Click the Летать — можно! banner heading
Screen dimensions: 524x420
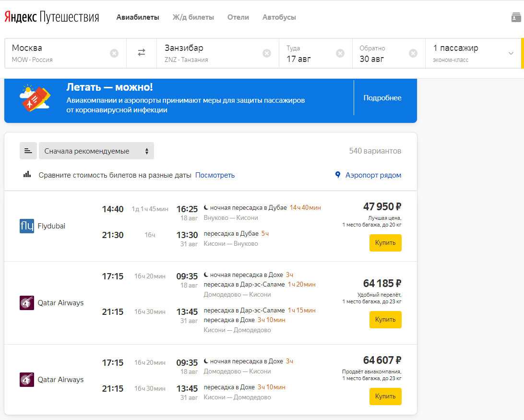(x=109, y=87)
